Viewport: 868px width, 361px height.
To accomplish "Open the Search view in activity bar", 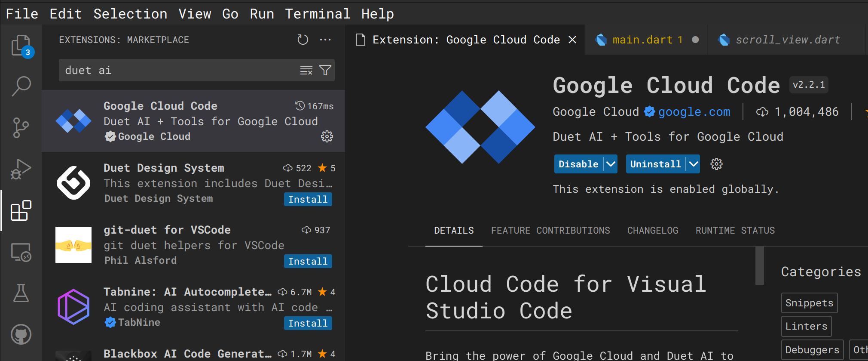I will point(21,86).
